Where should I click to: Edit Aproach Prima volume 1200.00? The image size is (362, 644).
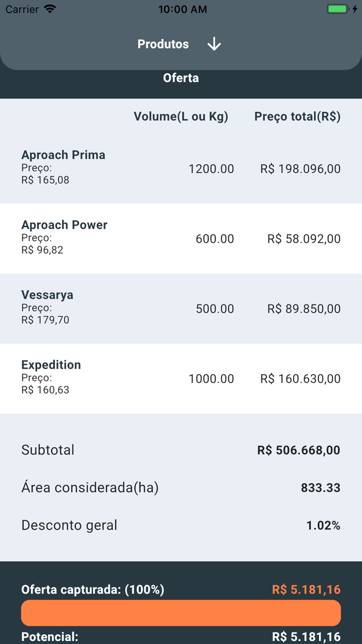tap(211, 169)
